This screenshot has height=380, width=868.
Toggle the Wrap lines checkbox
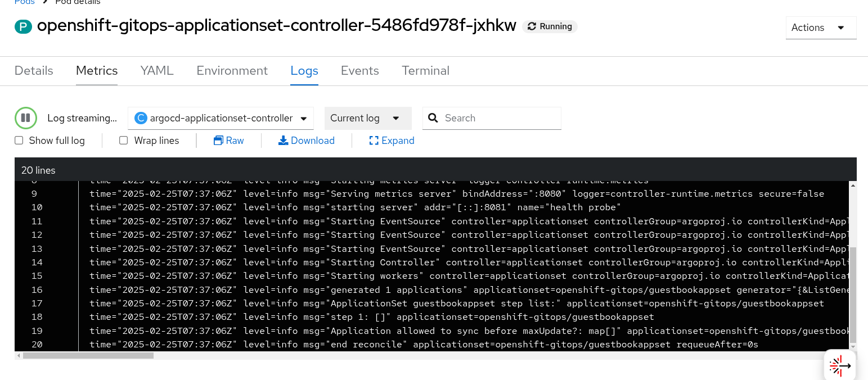(x=124, y=141)
